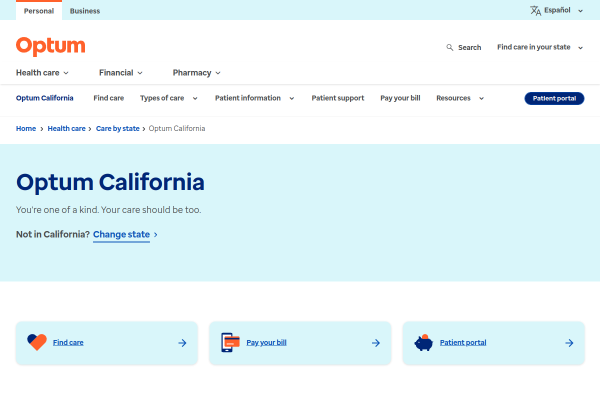Go to Health care breadcrumb link
Viewport: 600px width, 400px height.
tap(67, 129)
